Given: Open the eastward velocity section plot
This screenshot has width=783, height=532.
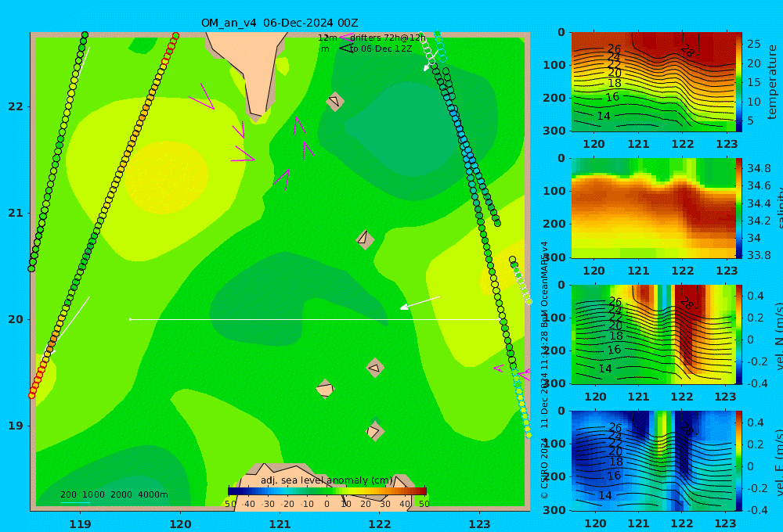Looking at the screenshot, I should click(653, 461).
